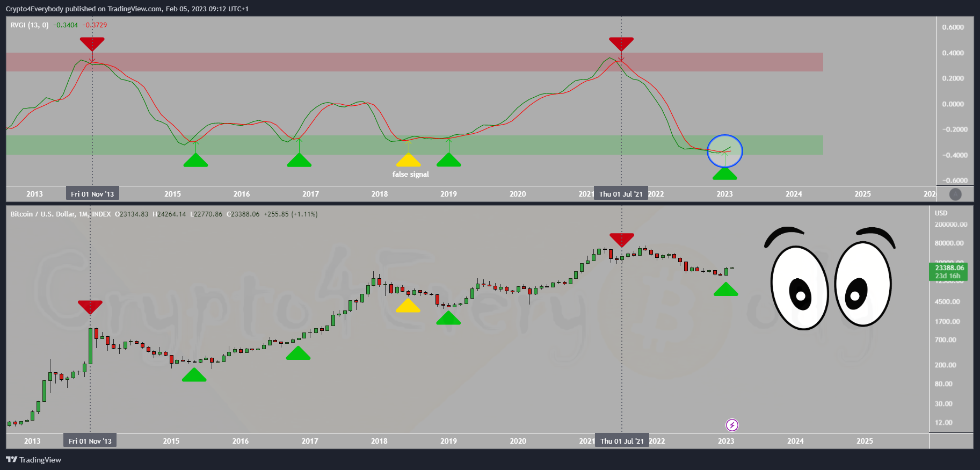Click the +255.85 (+1.11%) change value

tap(291, 214)
